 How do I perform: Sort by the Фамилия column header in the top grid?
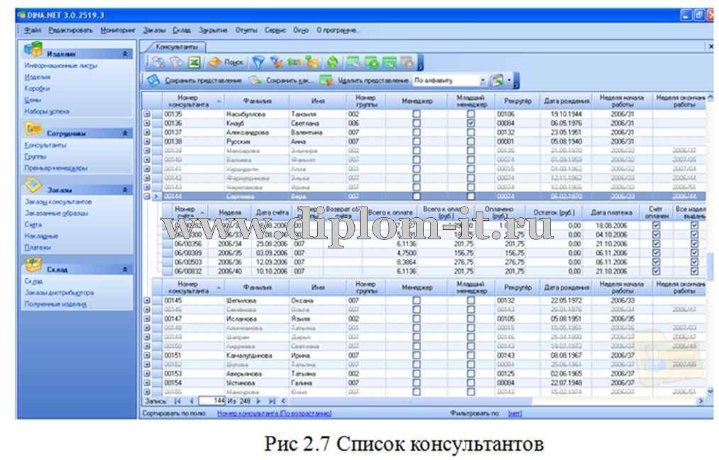point(257,101)
